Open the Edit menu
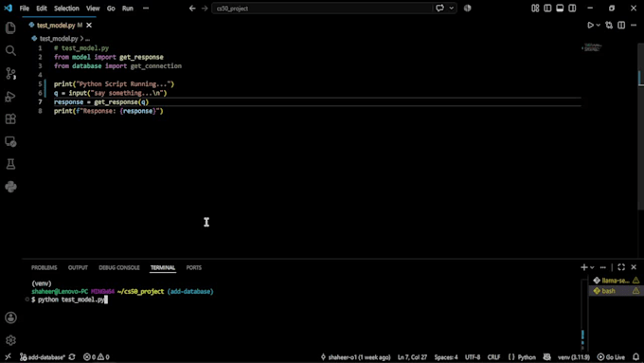The width and height of the screenshot is (644, 363). pos(42,9)
